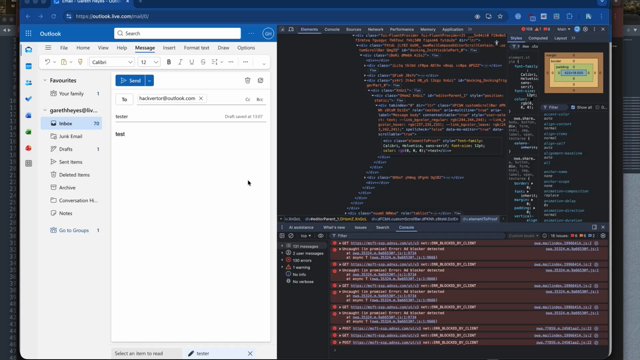Open the Sent Items folder
Screen dimensions: 640x360
coord(71,162)
